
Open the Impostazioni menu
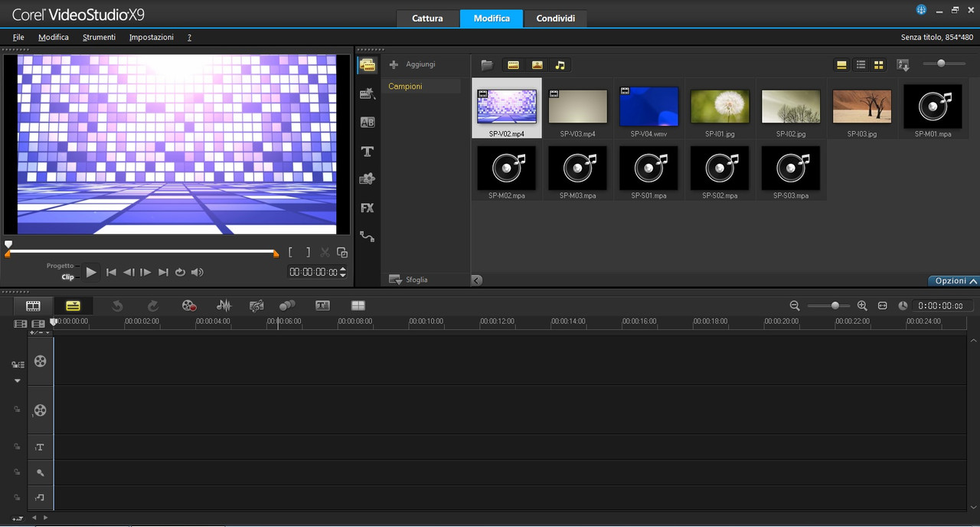[151, 37]
